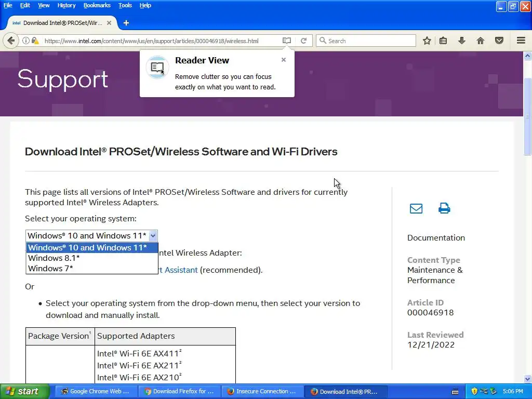Click the Assistant link text

pyautogui.click(x=178, y=270)
